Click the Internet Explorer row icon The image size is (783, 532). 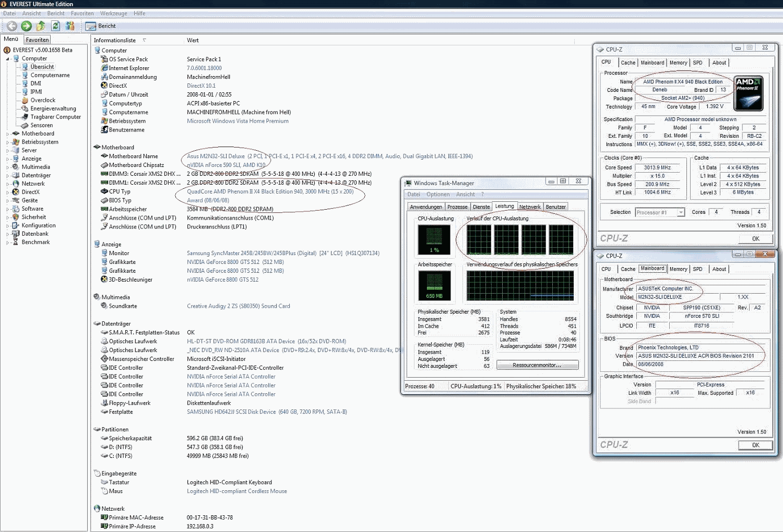click(x=104, y=68)
